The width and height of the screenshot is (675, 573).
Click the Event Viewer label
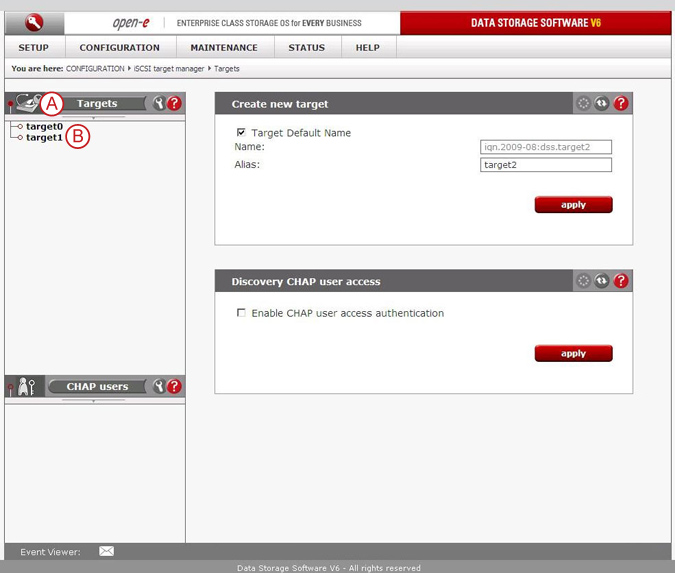click(x=50, y=552)
